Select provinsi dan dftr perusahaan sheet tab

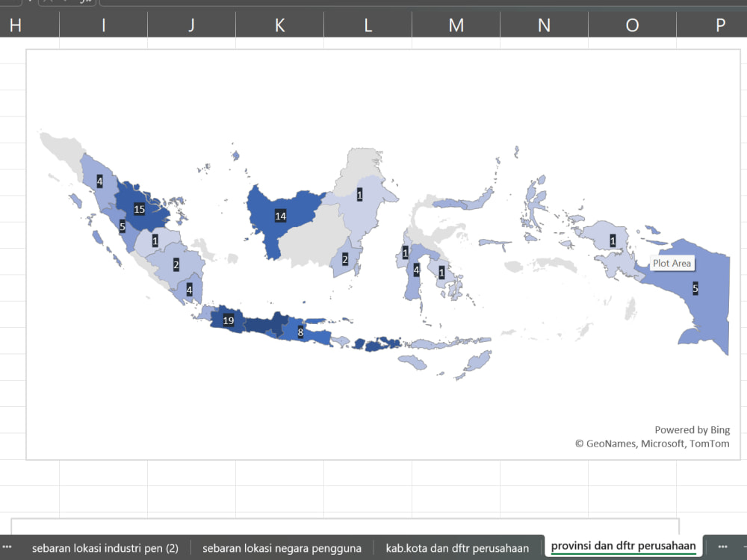pos(623,547)
